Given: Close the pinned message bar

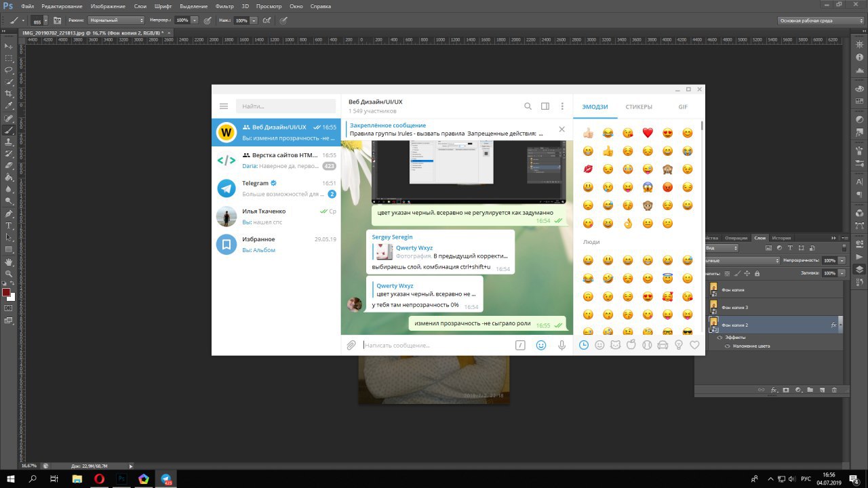Looking at the screenshot, I should coord(561,129).
